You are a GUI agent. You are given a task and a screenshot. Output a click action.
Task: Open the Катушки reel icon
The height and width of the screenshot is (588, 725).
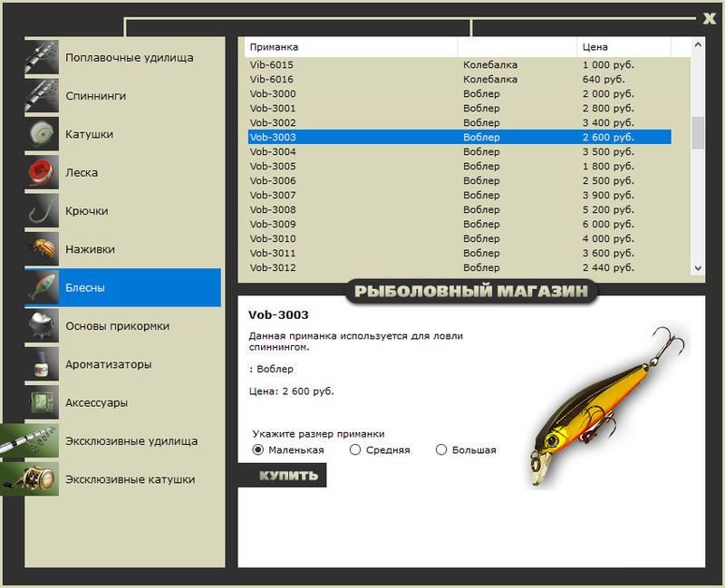click(x=42, y=134)
